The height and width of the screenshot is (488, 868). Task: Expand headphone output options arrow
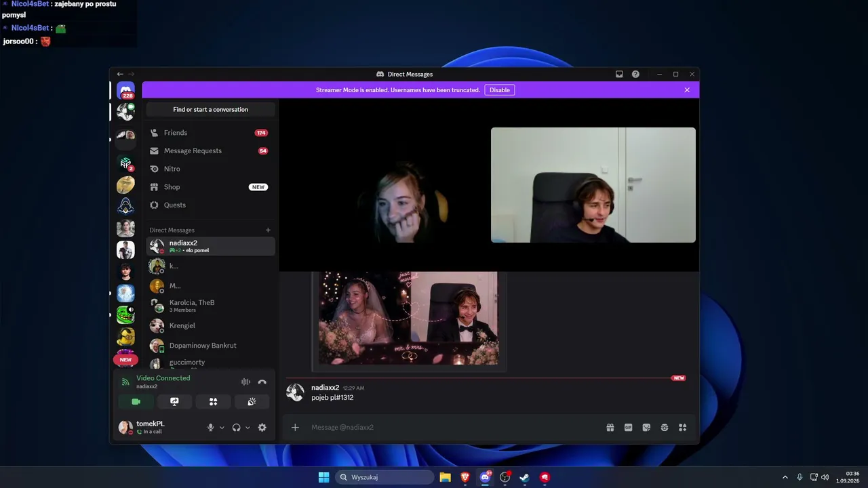[x=248, y=428]
